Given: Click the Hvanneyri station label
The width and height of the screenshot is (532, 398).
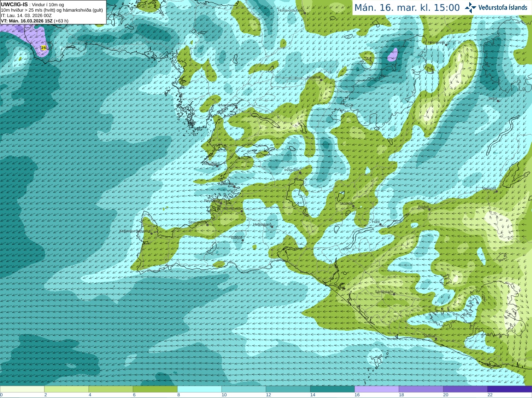Looking at the screenshot, I should click(x=227, y=105).
